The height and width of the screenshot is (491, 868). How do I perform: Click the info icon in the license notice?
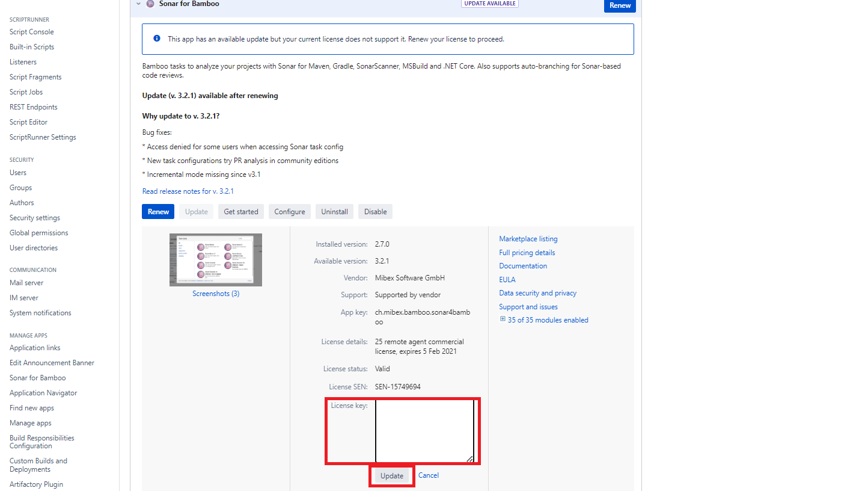pyautogui.click(x=157, y=39)
